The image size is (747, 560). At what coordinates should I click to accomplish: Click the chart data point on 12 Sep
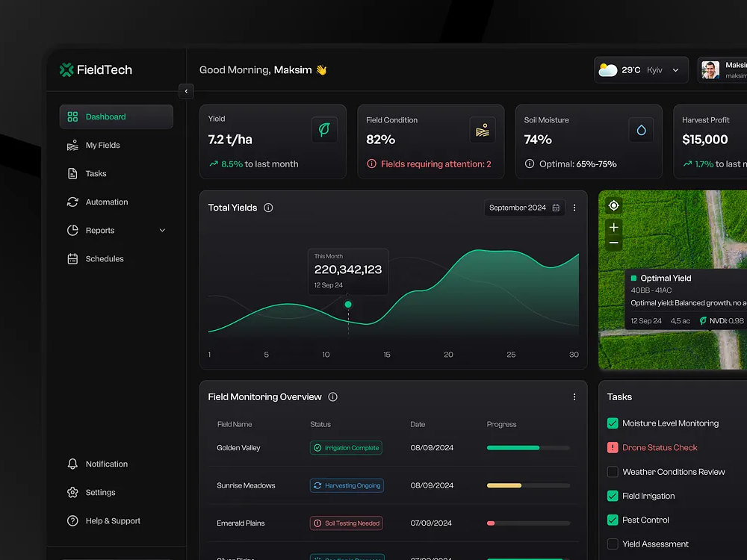[348, 305]
